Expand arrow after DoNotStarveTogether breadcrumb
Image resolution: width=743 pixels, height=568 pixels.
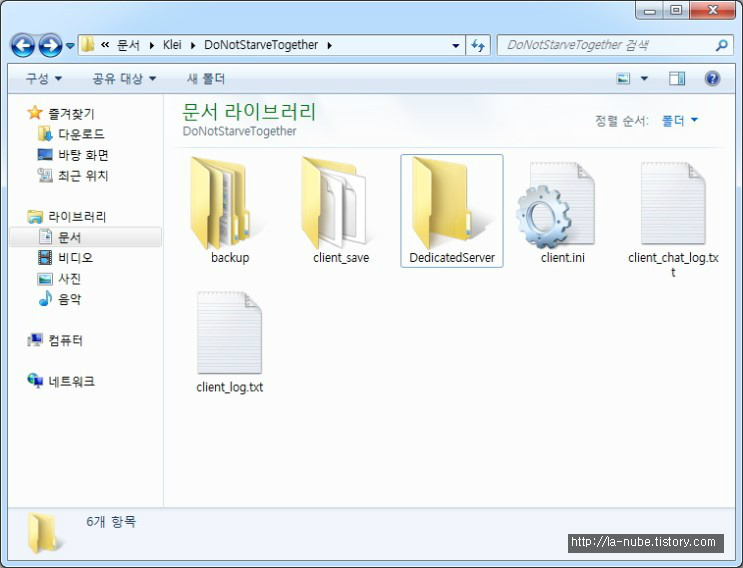(329, 45)
